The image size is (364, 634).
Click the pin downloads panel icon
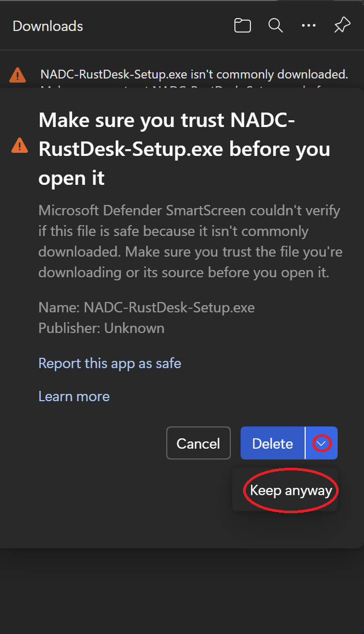pyautogui.click(x=342, y=25)
